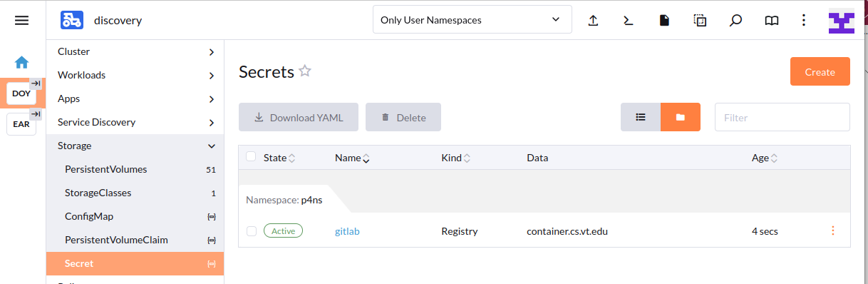This screenshot has height=284, width=868.
Task: Open the hamburger navigation menu
Action: point(22,20)
